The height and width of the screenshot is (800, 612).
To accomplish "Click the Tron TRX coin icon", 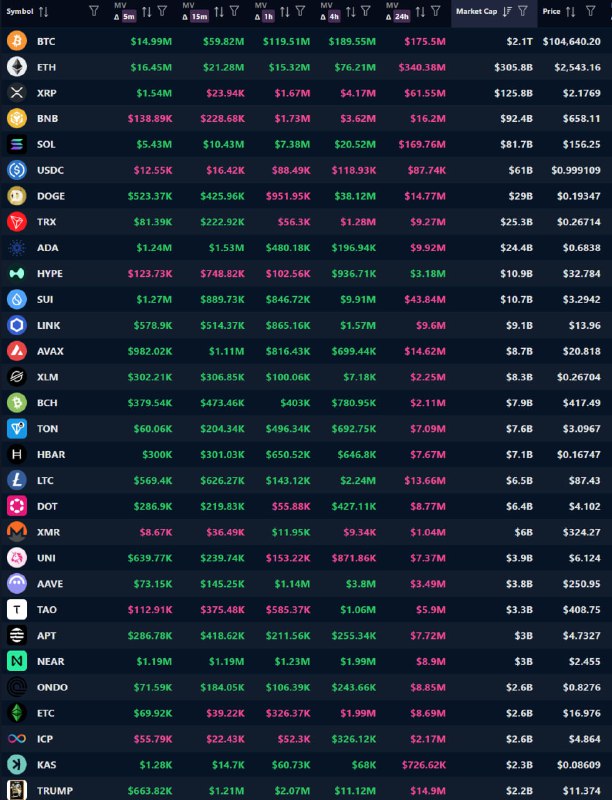I will (x=17, y=222).
